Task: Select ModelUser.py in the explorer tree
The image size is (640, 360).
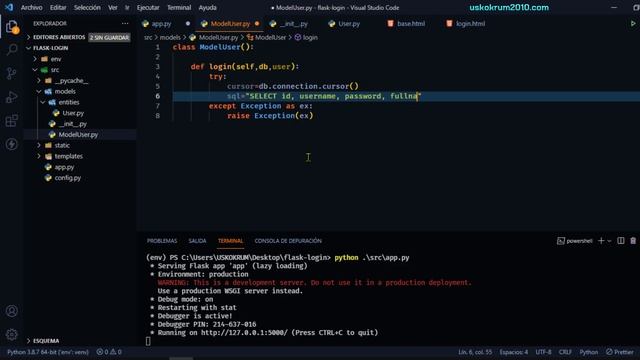Action: point(78,135)
